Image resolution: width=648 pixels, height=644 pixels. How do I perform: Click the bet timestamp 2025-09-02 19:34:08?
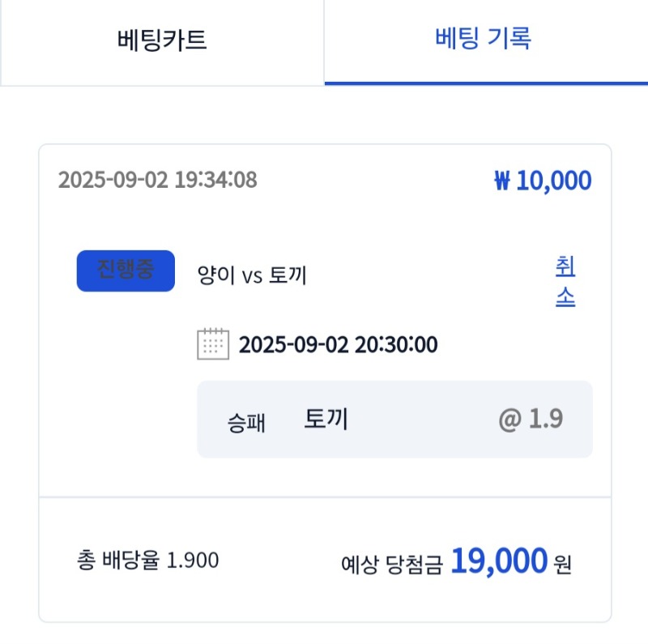tap(157, 180)
